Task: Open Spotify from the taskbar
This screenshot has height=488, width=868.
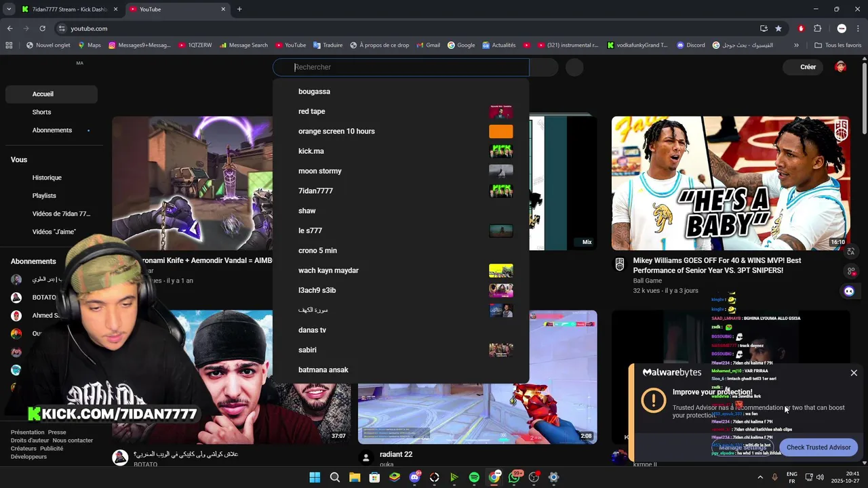Action: [x=474, y=477]
